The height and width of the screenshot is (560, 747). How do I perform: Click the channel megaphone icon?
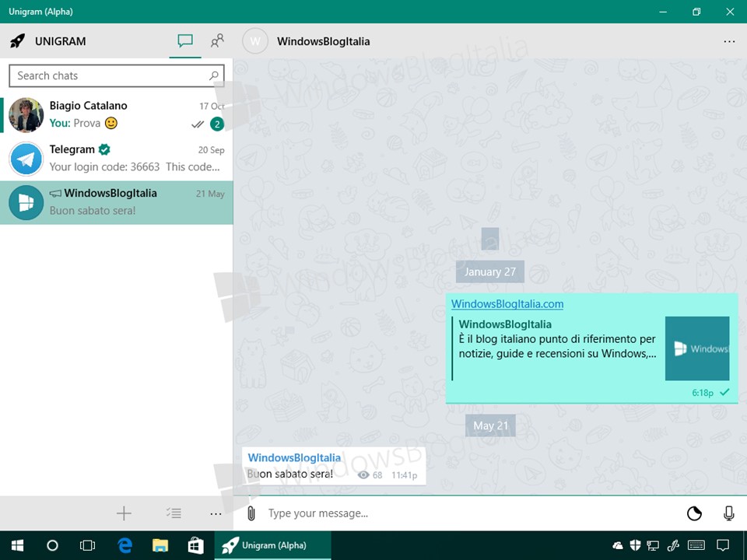pyautogui.click(x=55, y=194)
